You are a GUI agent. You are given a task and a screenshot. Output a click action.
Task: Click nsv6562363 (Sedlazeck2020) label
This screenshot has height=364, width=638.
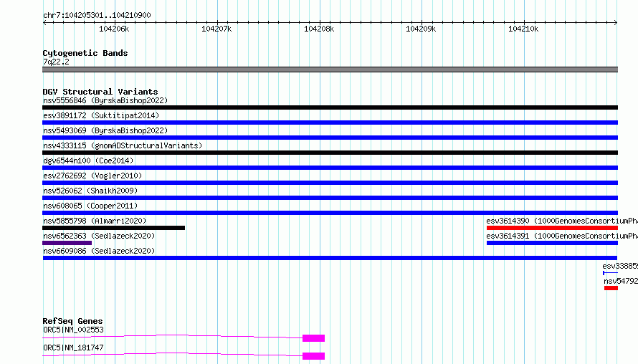[99, 236]
